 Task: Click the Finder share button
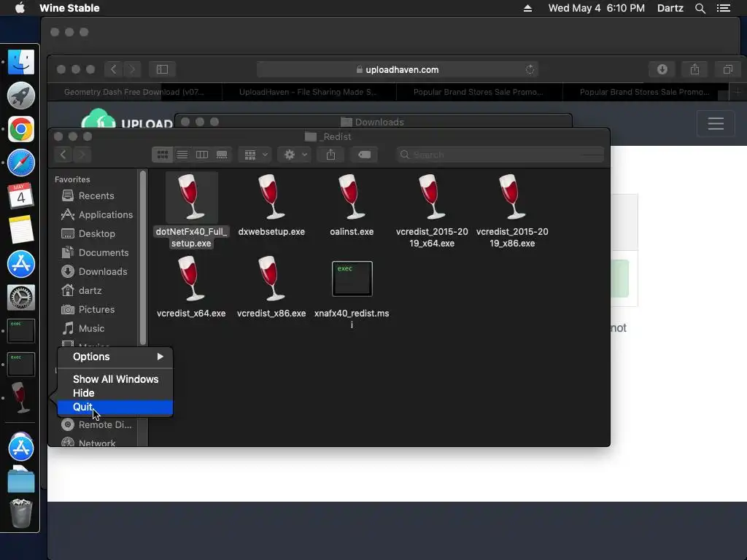(x=330, y=155)
